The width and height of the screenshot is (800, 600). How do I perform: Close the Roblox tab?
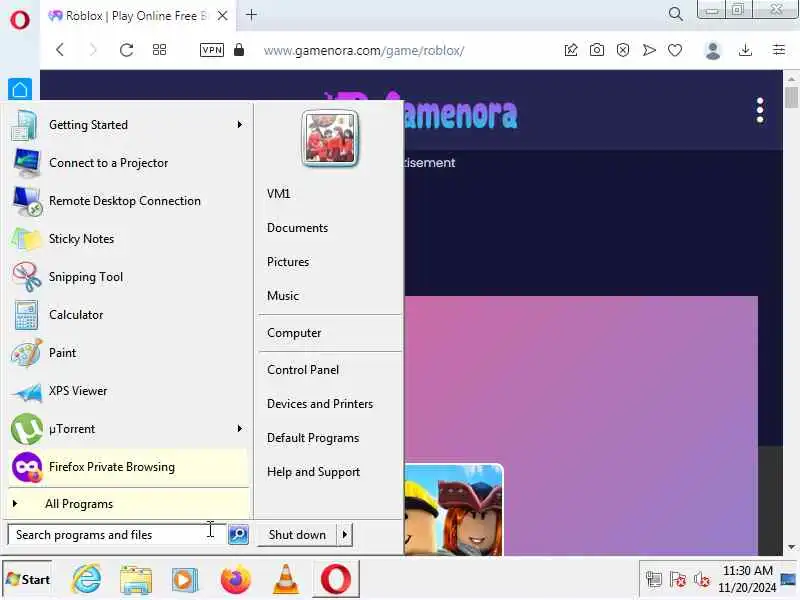click(222, 16)
